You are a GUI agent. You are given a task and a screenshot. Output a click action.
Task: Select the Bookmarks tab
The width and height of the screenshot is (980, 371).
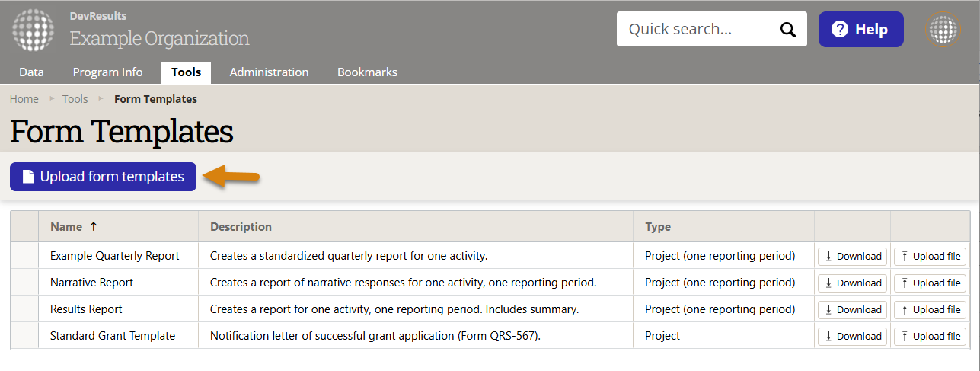pos(367,72)
